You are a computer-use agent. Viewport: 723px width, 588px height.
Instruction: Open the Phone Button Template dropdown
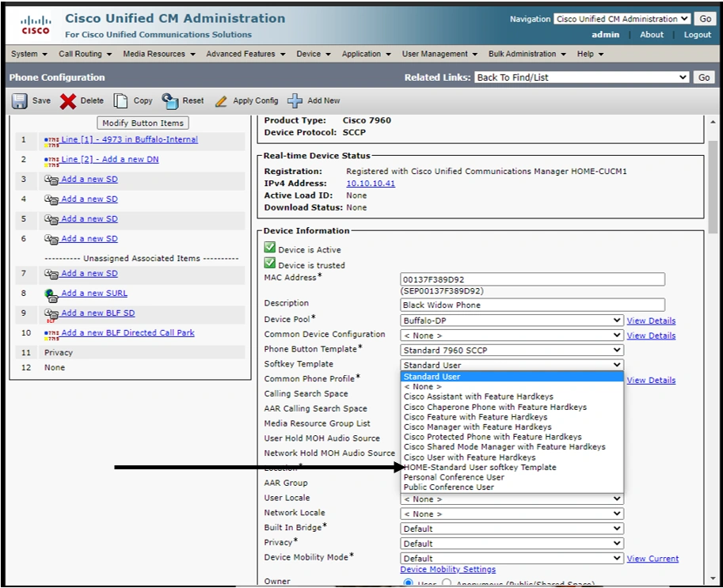[x=512, y=350]
